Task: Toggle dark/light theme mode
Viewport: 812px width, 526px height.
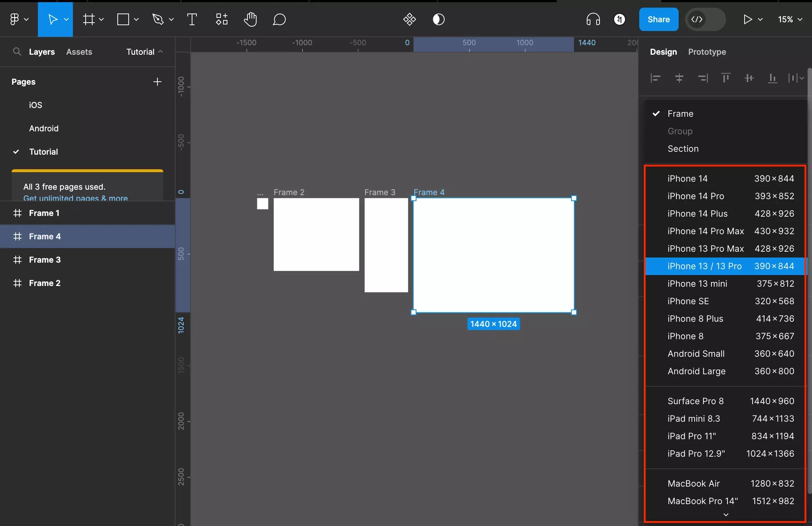Action: 438,19
